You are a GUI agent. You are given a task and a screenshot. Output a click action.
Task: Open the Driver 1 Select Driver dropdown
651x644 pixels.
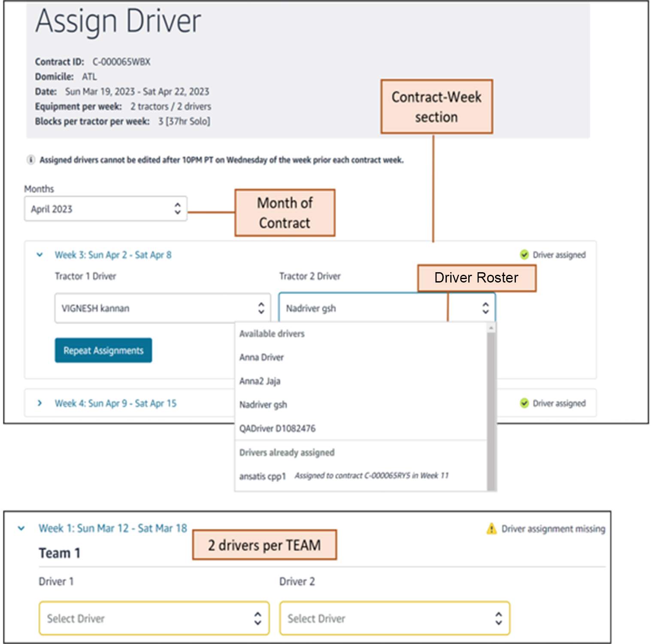(154, 618)
